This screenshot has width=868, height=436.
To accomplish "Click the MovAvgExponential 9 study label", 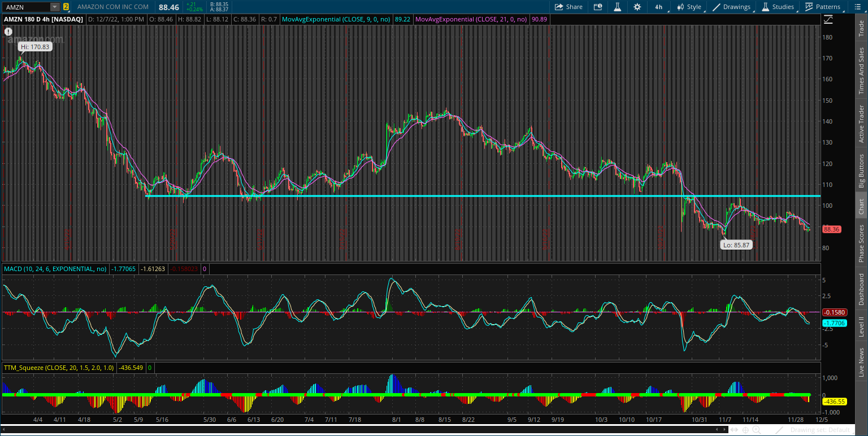I will 336,19.
